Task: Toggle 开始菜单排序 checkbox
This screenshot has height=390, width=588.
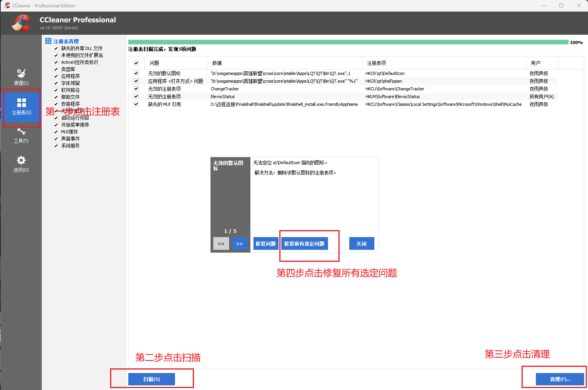Action: point(56,125)
